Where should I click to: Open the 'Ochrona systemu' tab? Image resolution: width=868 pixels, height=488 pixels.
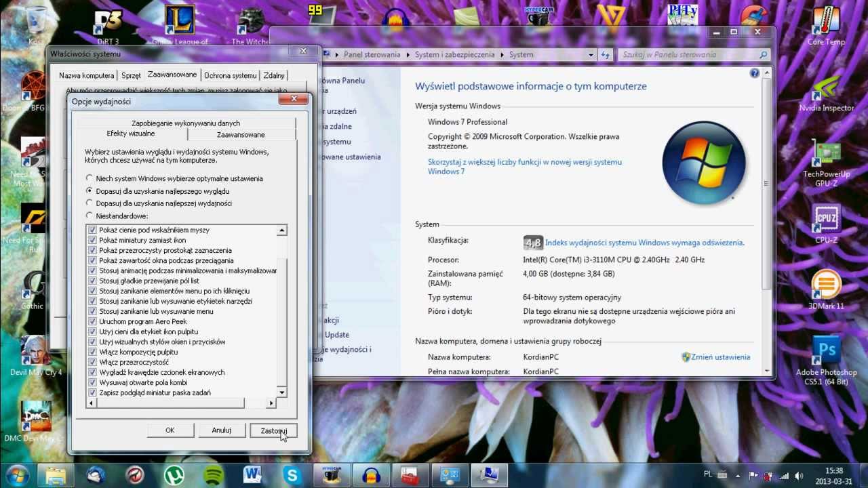click(231, 75)
